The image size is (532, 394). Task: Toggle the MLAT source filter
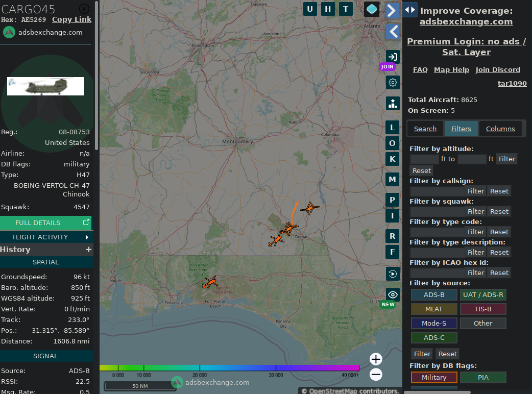[434, 309]
